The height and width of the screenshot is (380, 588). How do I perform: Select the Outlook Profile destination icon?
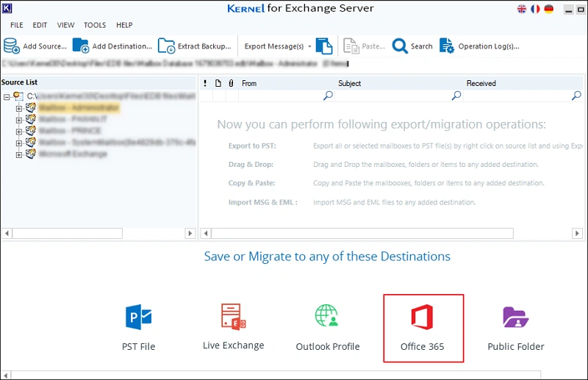point(326,315)
